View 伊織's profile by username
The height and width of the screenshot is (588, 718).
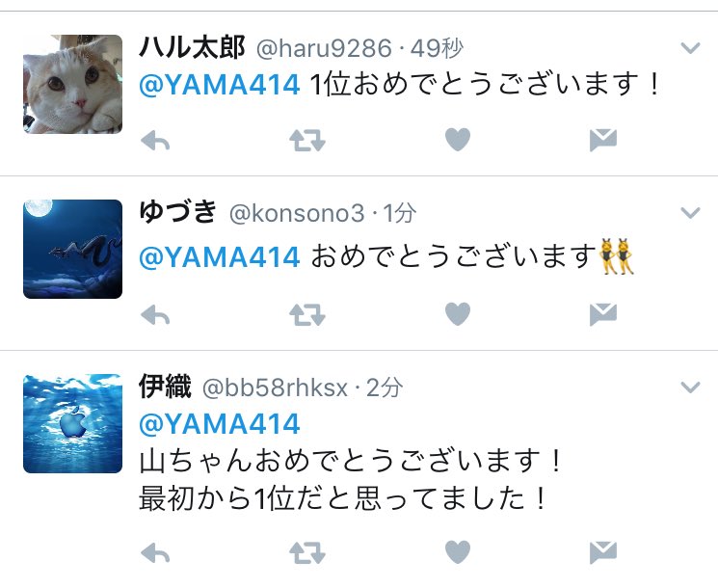coord(275,388)
